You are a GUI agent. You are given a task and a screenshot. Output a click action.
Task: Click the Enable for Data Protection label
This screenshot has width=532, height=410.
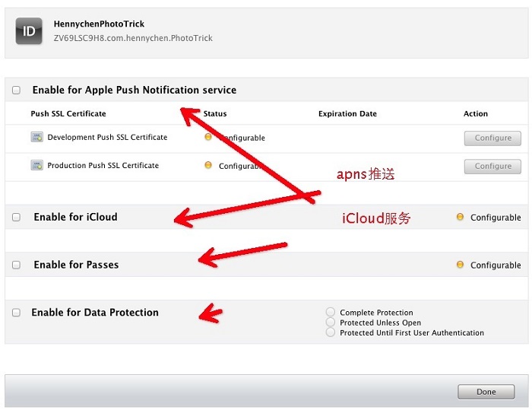tap(95, 312)
